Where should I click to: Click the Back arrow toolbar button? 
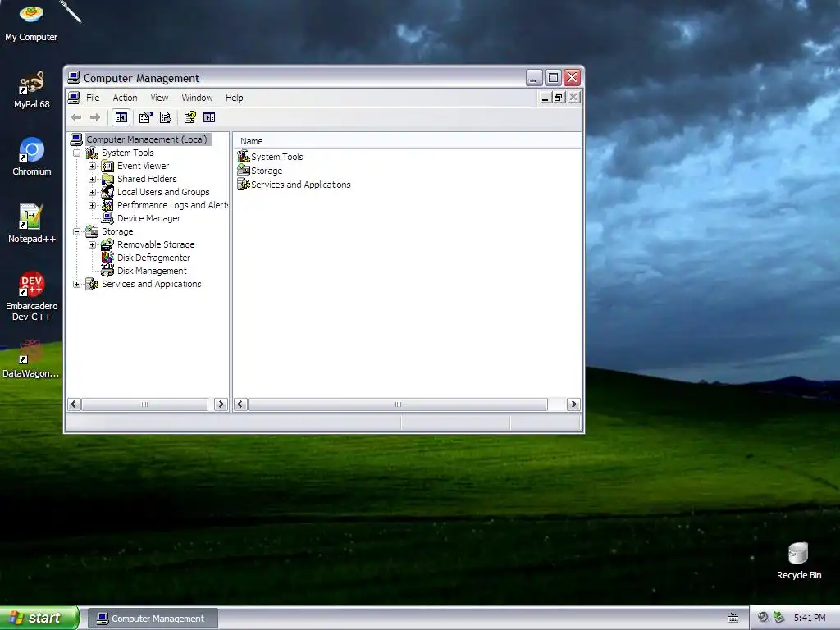point(76,117)
